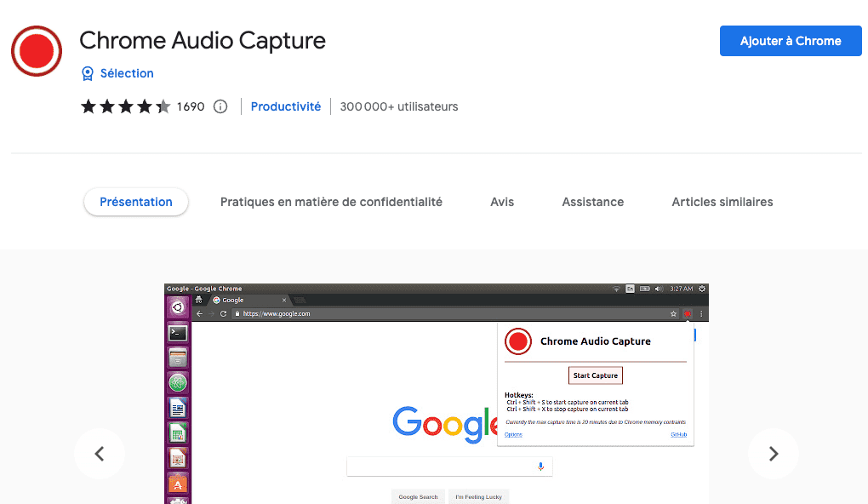The width and height of the screenshot is (868, 504).
Task: Click the Chrome Audio Capture title
Action: tap(203, 40)
